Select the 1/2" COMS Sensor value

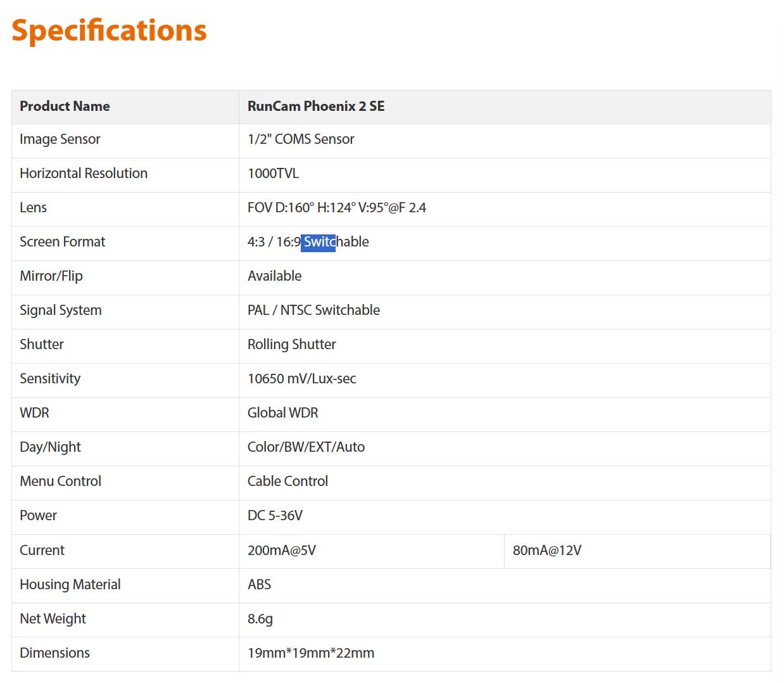coord(301,139)
